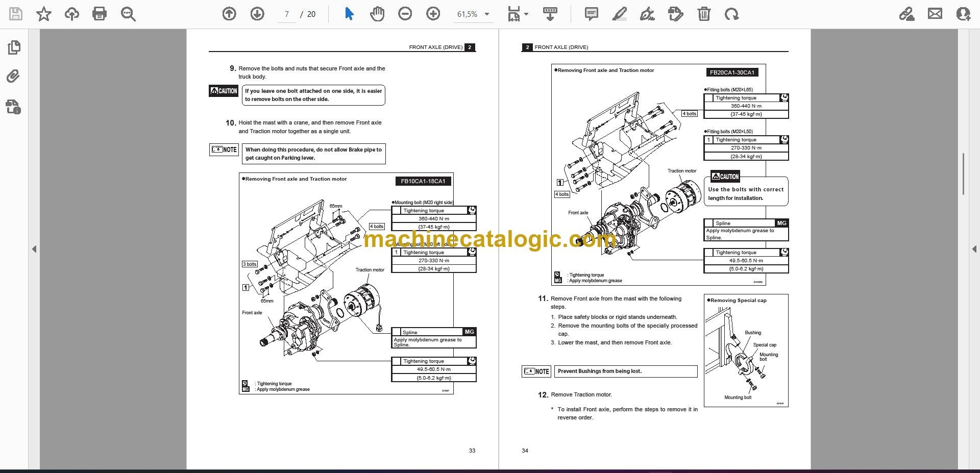Click the 'Prevent Bushings from being lost.' note
Image resolution: width=980 pixels, height=473 pixels.
click(x=626, y=371)
